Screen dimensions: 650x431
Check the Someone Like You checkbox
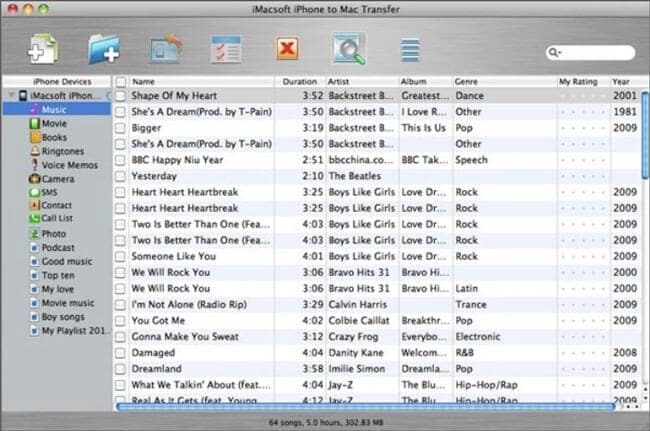(120, 257)
